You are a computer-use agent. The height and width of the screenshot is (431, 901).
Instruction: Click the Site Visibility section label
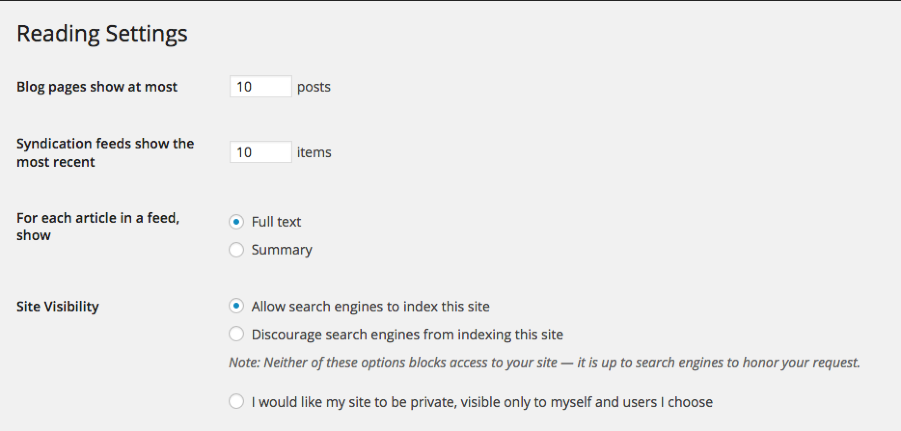point(58,307)
